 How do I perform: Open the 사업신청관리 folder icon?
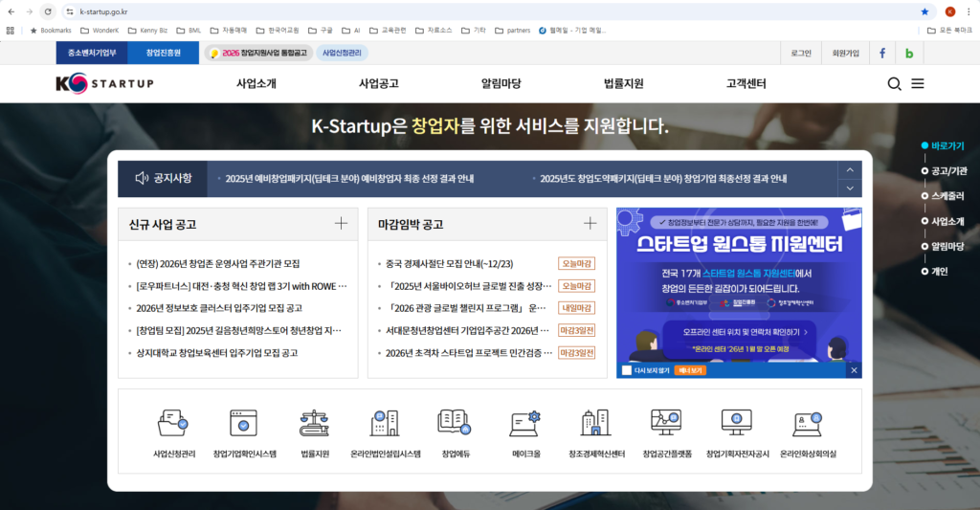point(174,424)
